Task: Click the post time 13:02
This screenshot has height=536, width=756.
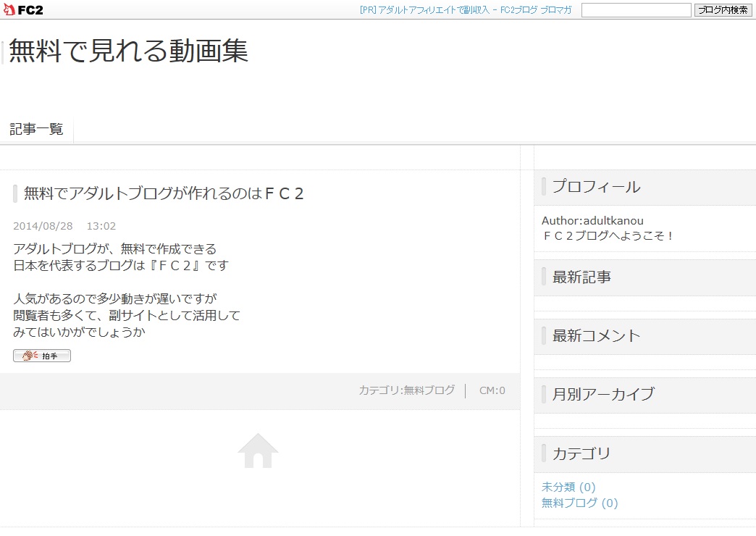Action: coord(101,226)
